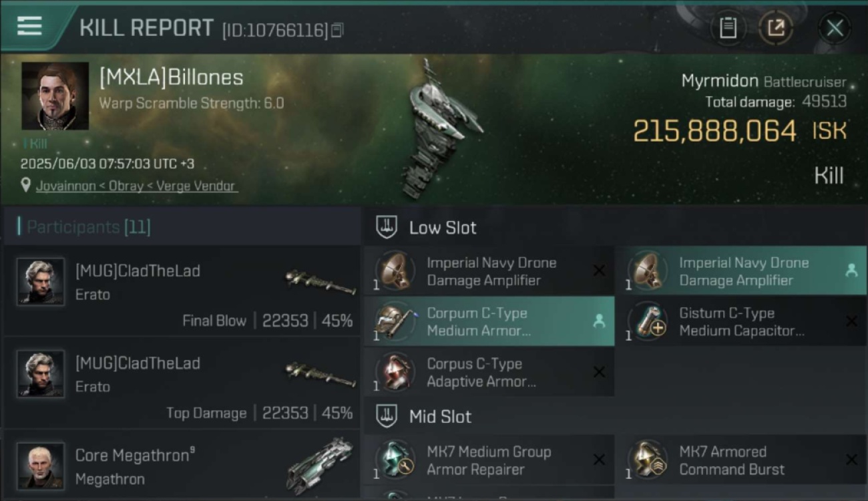This screenshot has height=501, width=868.
Task: Select MK7 Armored Command Burst module
Action: [740, 460]
